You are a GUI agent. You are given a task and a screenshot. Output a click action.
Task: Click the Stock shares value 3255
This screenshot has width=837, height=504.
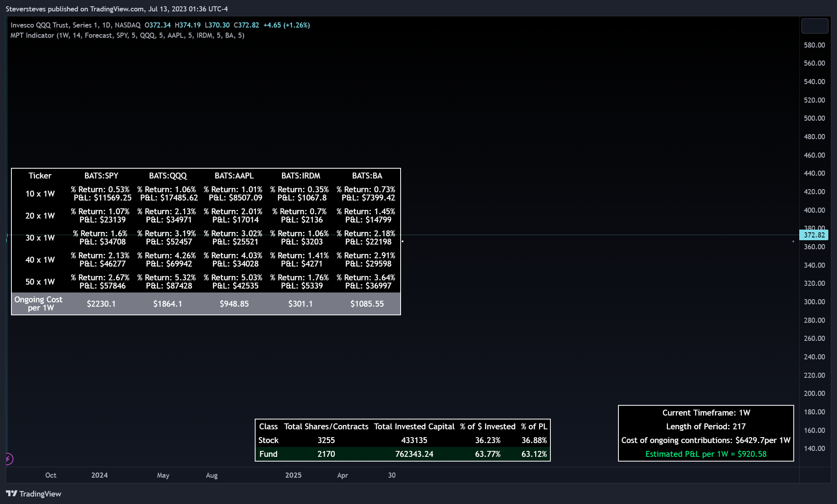pos(326,440)
